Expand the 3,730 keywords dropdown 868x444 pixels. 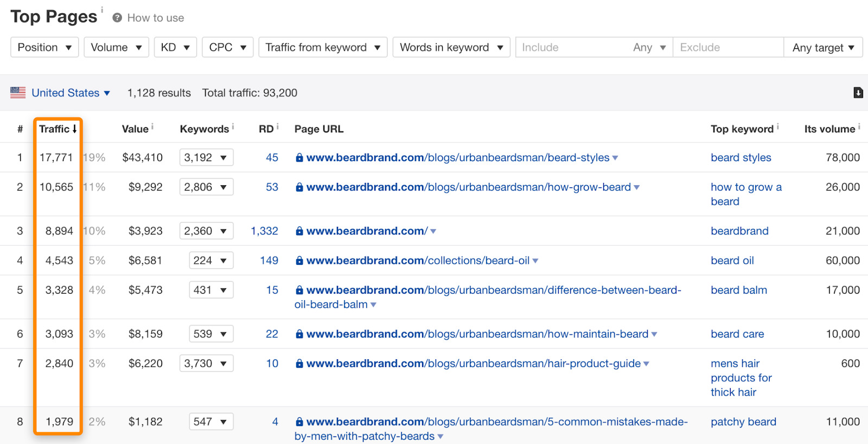[206, 363]
